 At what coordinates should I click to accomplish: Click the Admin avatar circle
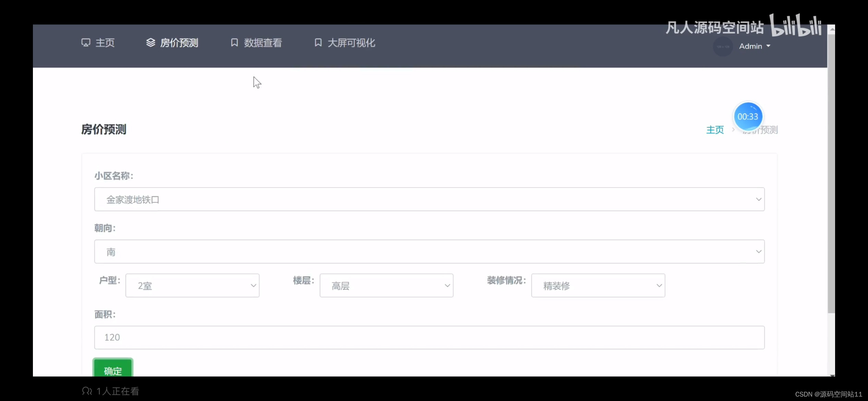[x=723, y=47]
